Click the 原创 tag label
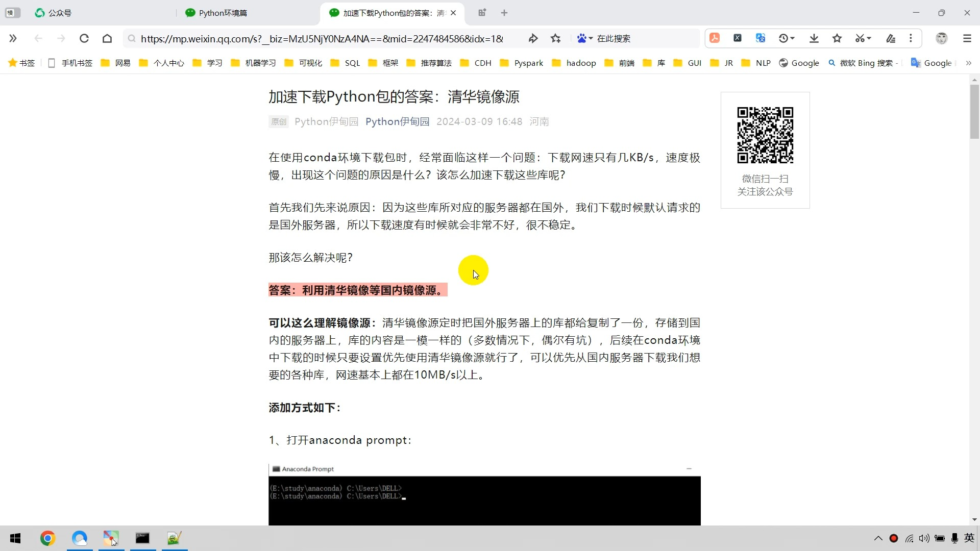The image size is (980, 551). (279, 121)
